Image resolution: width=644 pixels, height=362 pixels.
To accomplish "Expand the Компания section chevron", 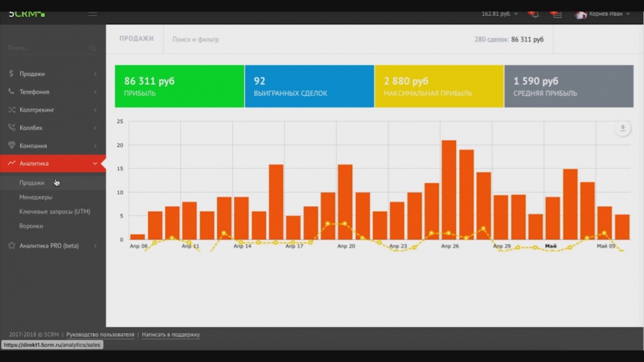I will (x=95, y=146).
